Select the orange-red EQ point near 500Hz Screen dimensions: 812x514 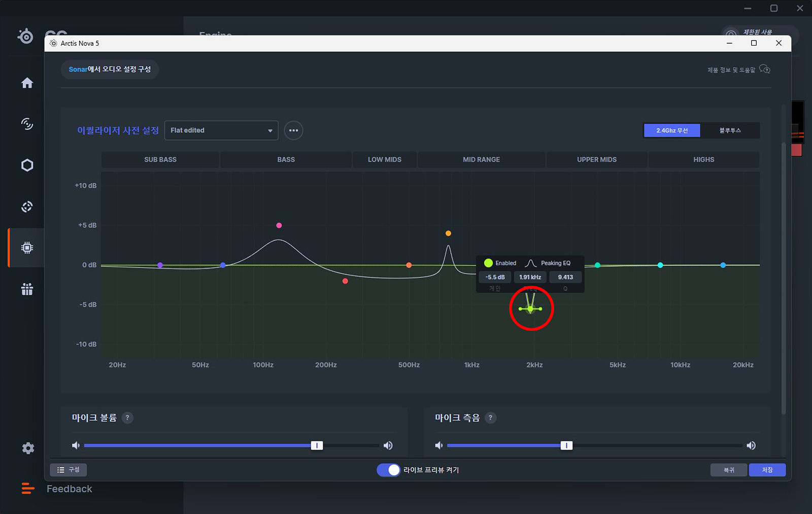(409, 265)
